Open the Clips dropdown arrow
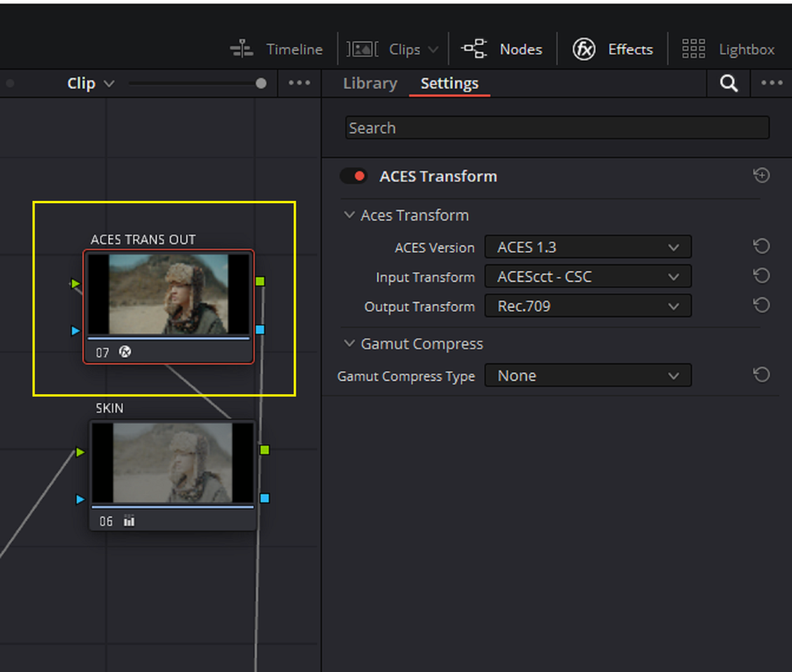 coord(433,50)
